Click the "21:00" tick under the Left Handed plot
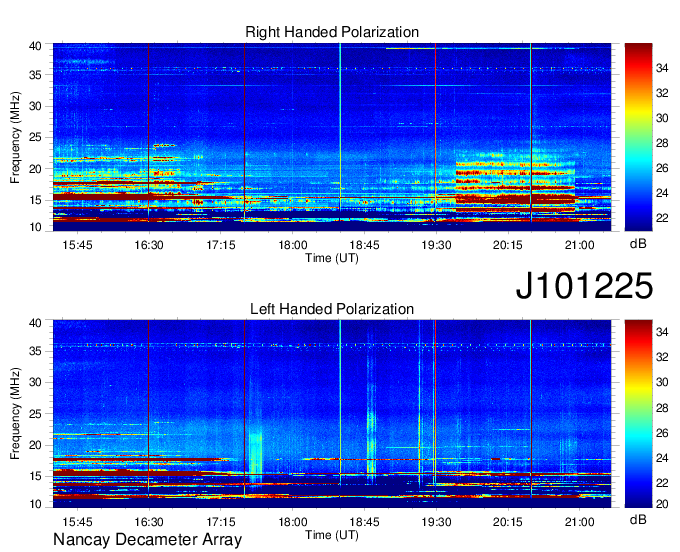680x552 pixels. (x=580, y=522)
